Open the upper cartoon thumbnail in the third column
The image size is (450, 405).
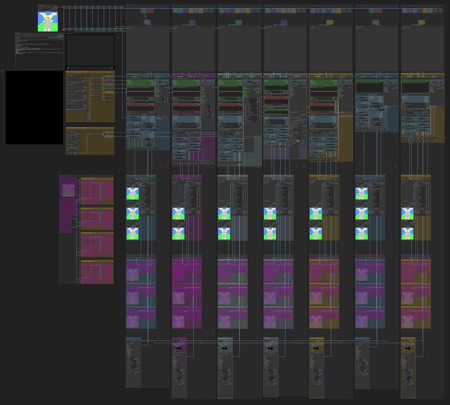(x=224, y=213)
